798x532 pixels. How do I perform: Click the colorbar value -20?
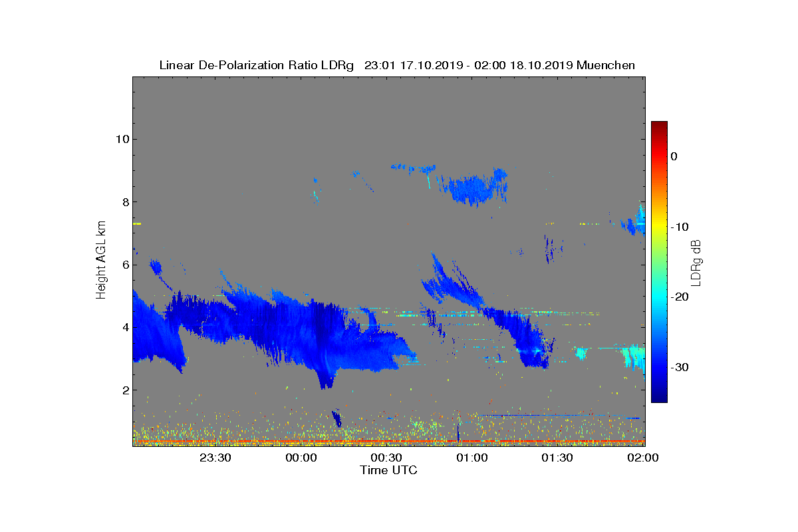pyautogui.click(x=680, y=297)
